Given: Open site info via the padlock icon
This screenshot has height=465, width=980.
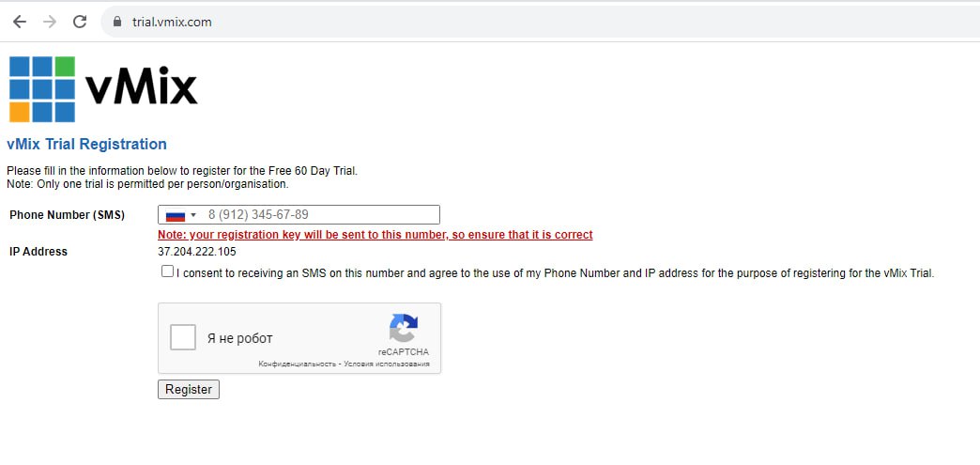Looking at the screenshot, I should [x=117, y=22].
